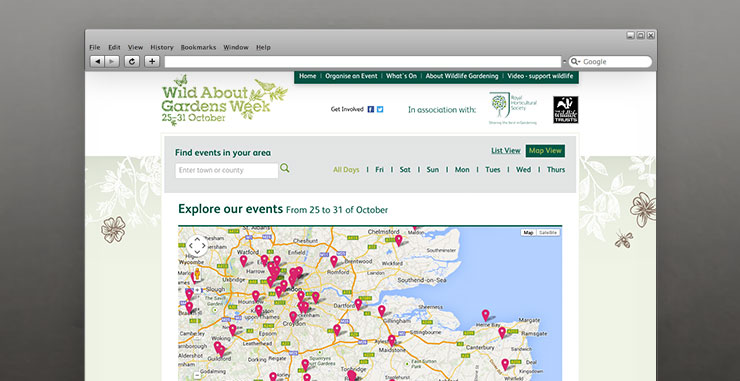Click the event pin near Maidstone
Image resolution: width=740 pixels, height=381 pixels.
click(x=391, y=340)
